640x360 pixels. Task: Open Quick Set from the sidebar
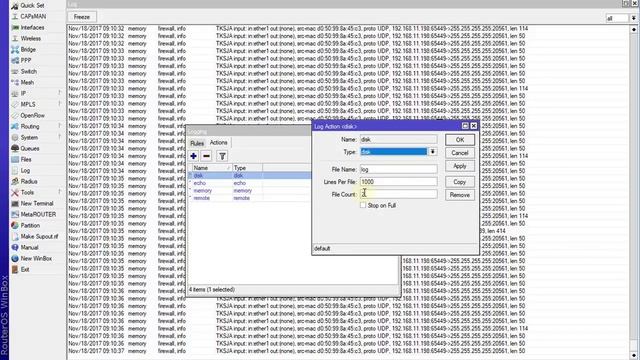pyautogui.click(x=28, y=6)
